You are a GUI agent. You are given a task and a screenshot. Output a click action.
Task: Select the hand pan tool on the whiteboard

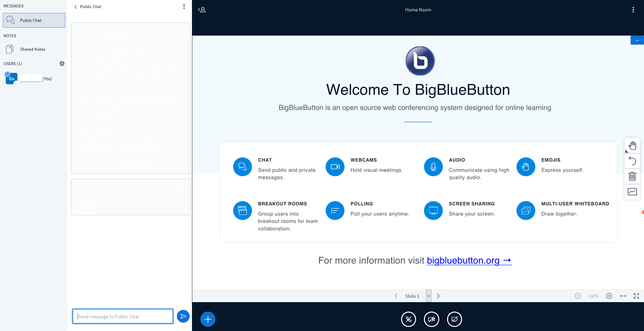pyautogui.click(x=632, y=145)
